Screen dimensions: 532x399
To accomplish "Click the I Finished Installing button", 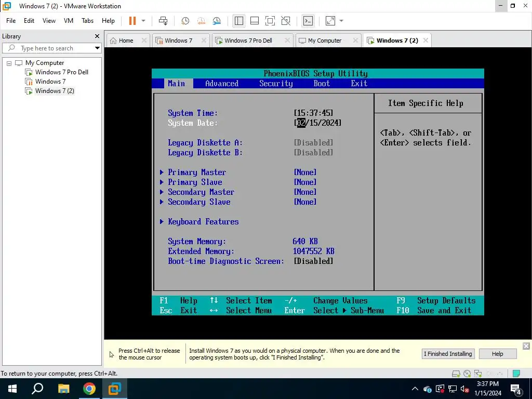I will 448,354.
